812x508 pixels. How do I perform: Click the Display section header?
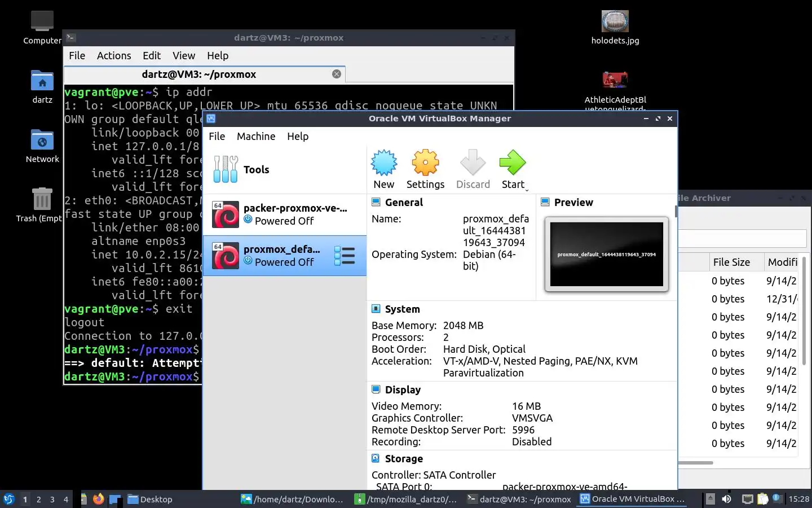[403, 389]
